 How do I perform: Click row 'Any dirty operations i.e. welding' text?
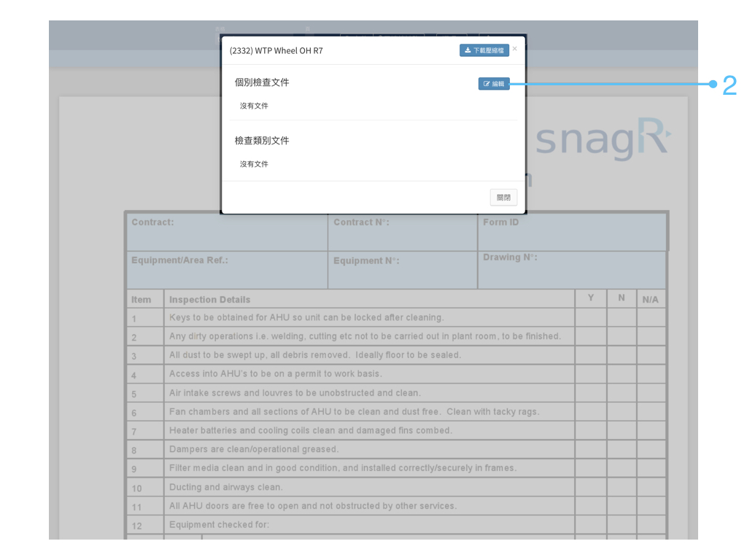[365, 336]
